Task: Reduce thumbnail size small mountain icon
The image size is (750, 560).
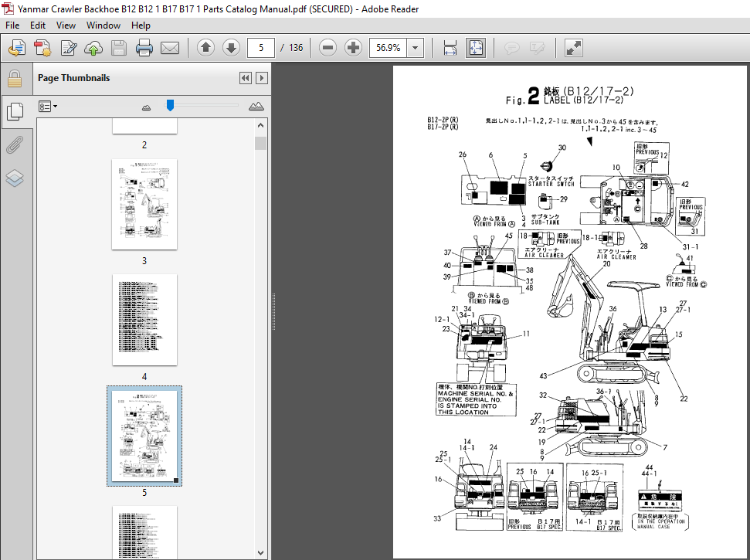Action: point(146,107)
